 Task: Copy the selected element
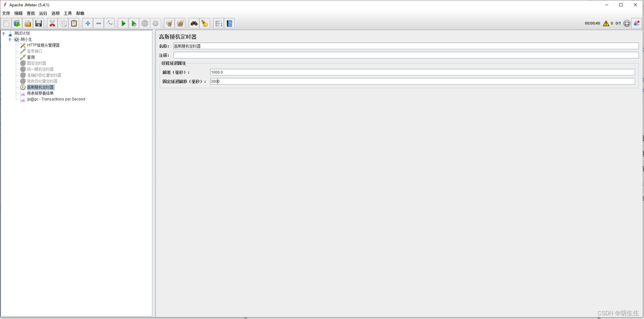63,23
